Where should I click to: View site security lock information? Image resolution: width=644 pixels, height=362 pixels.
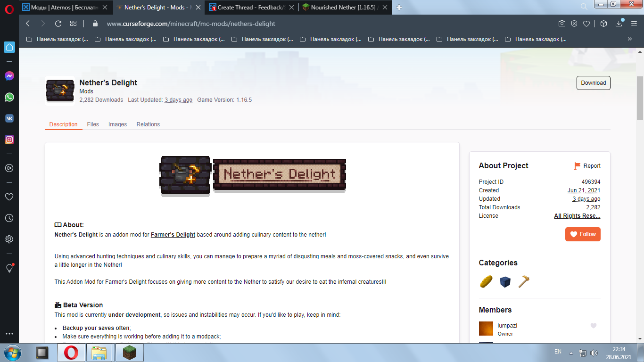click(95, 24)
